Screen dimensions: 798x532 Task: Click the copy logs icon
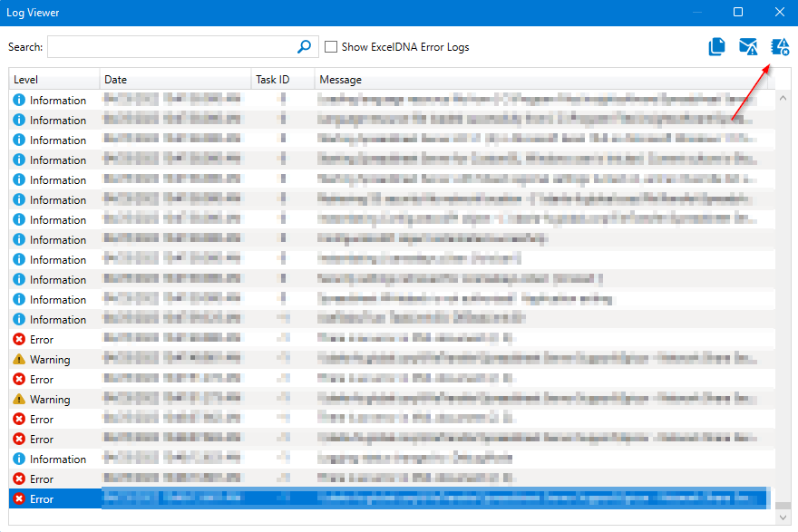716,47
